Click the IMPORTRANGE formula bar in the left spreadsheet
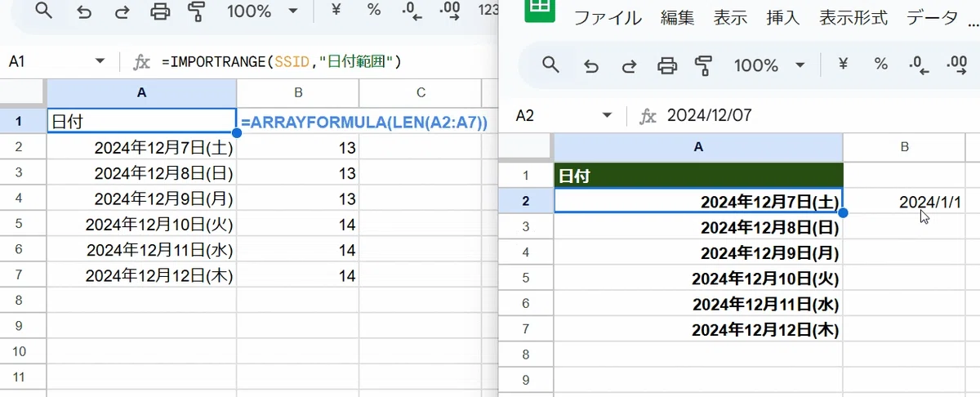The height and width of the screenshot is (397, 980). tap(327, 61)
